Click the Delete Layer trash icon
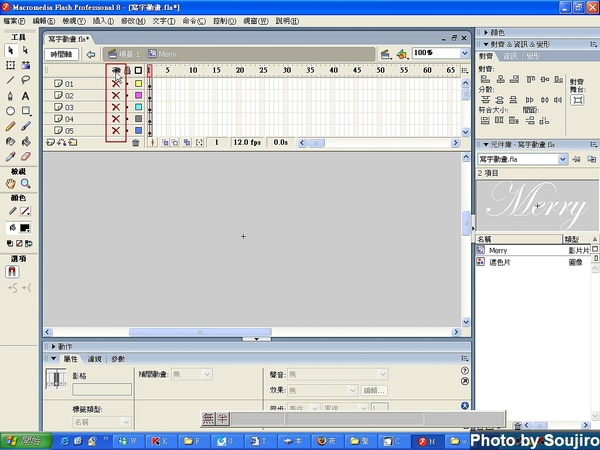Image resolution: width=600 pixels, height=450 pixels. [135, 143]
